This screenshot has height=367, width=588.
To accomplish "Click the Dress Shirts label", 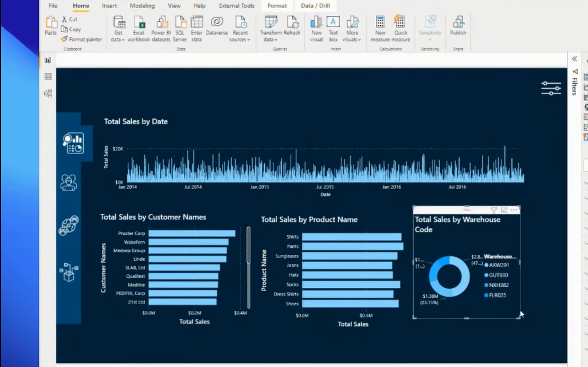I will click(x=286, y=294).
